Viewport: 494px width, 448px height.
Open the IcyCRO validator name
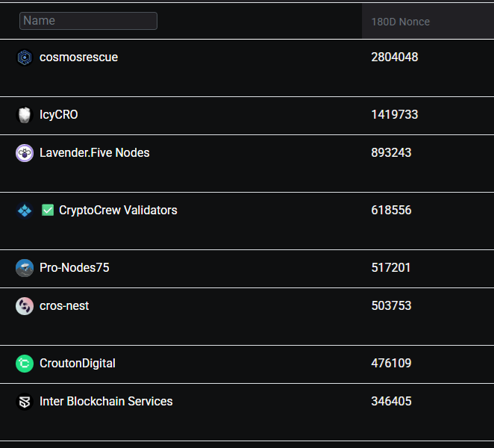(59, 115)
